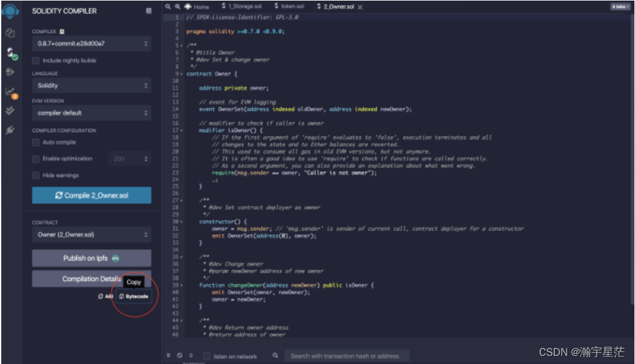Open compiler version dropdown 0.8.7+commit

pyautogui.click(x=92, y=43)
